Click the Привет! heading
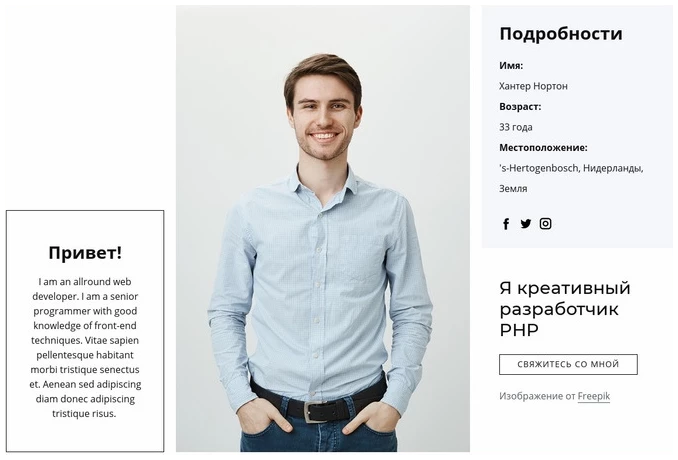 point(85,253)
